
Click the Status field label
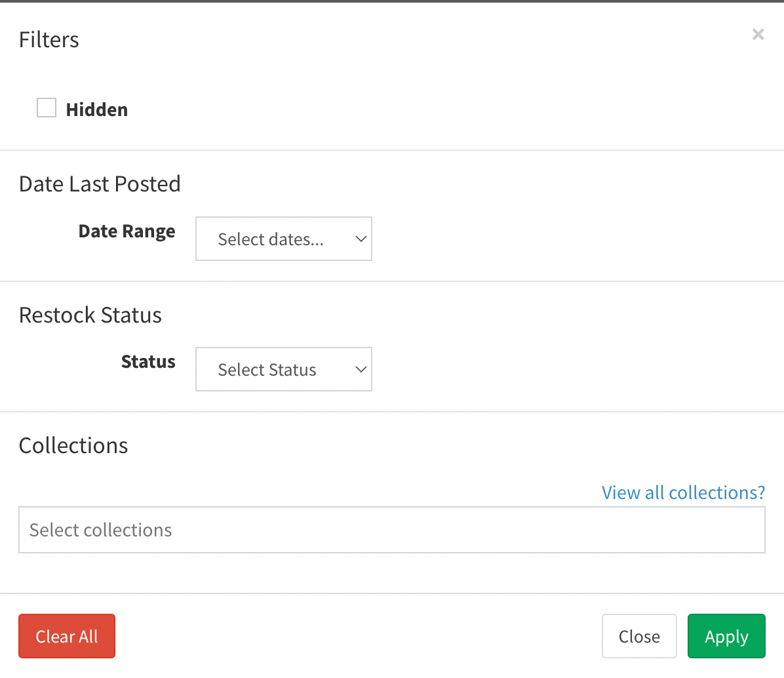[x=149, y=361]
